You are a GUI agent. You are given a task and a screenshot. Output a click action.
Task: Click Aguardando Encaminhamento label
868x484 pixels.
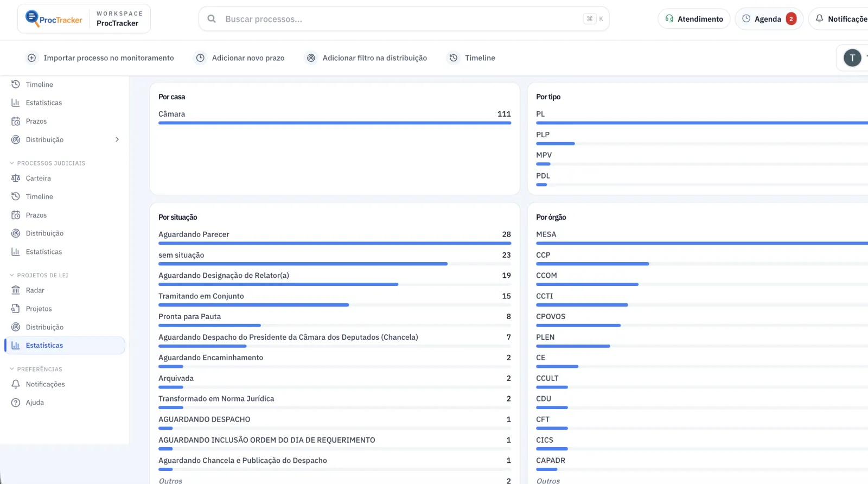(211, 358)
